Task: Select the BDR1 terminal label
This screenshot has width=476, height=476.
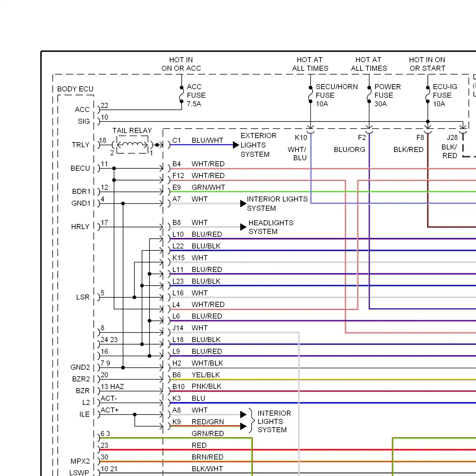Action: [x=81, y=192]
